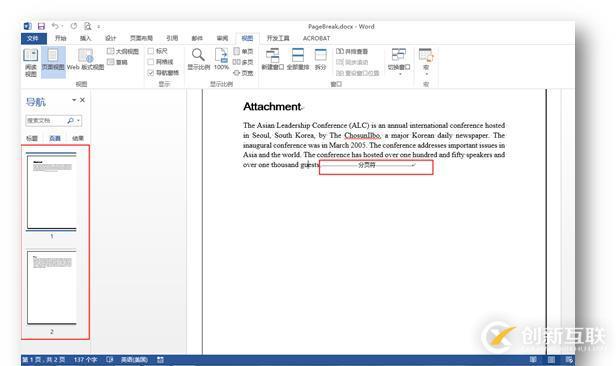Select the 页面 (Pages) navigation tab

(x=55, y=138)
